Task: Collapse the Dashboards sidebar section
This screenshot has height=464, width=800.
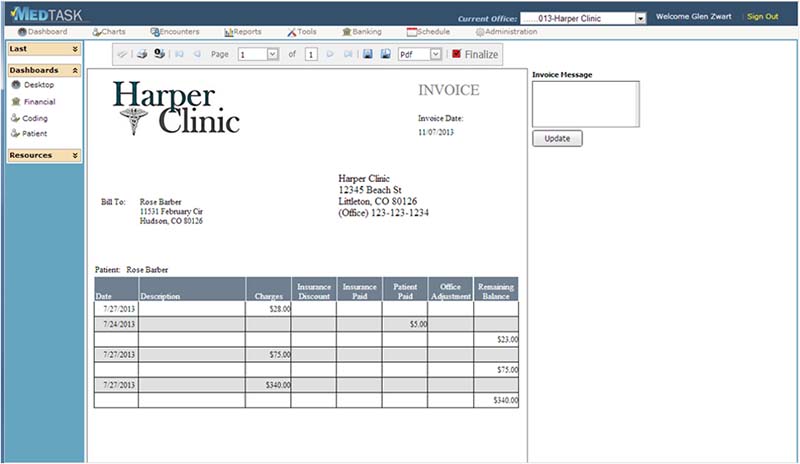Action: (x=44, y=70)
